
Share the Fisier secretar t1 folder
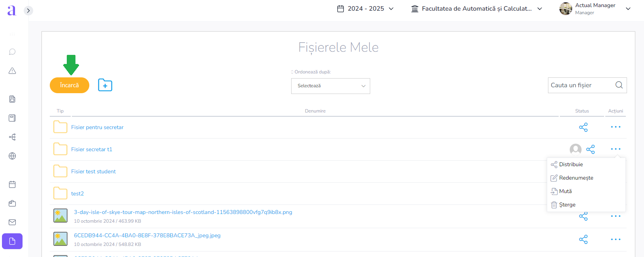(590, 149)
